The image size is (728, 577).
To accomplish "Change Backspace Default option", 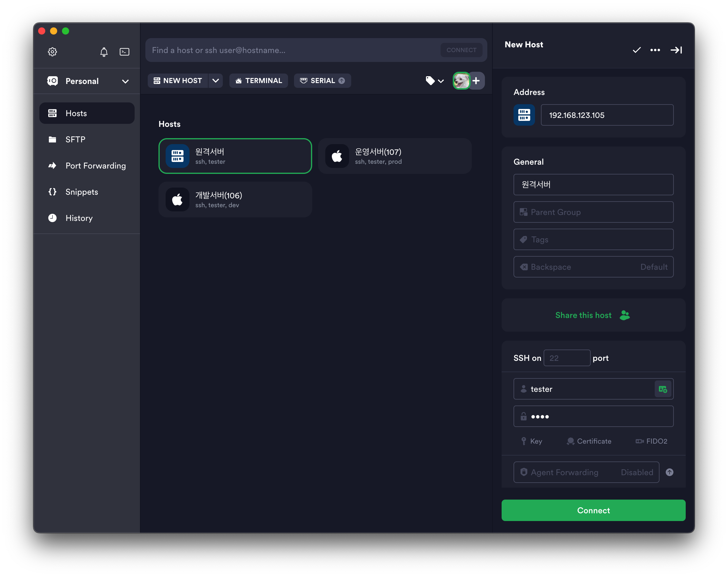I will 593,267.
